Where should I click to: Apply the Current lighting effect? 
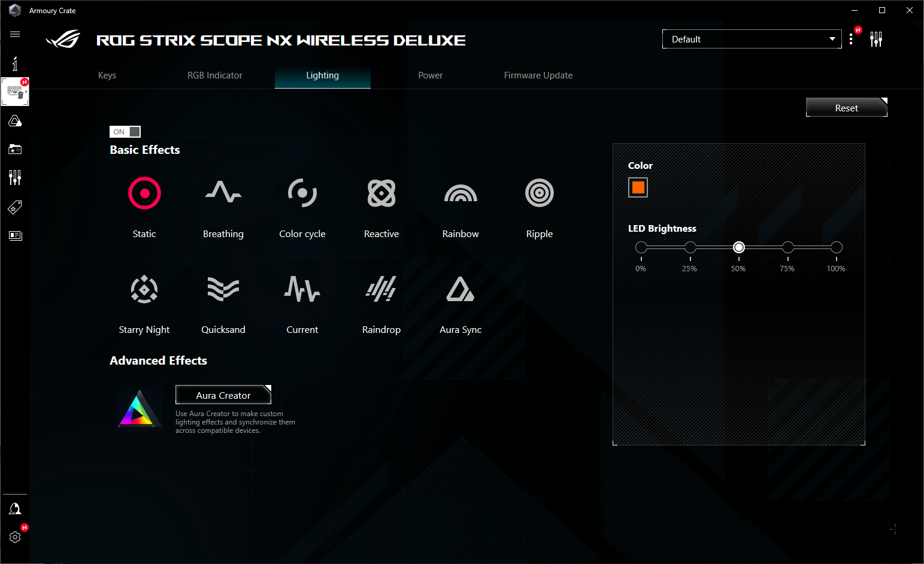302,289
